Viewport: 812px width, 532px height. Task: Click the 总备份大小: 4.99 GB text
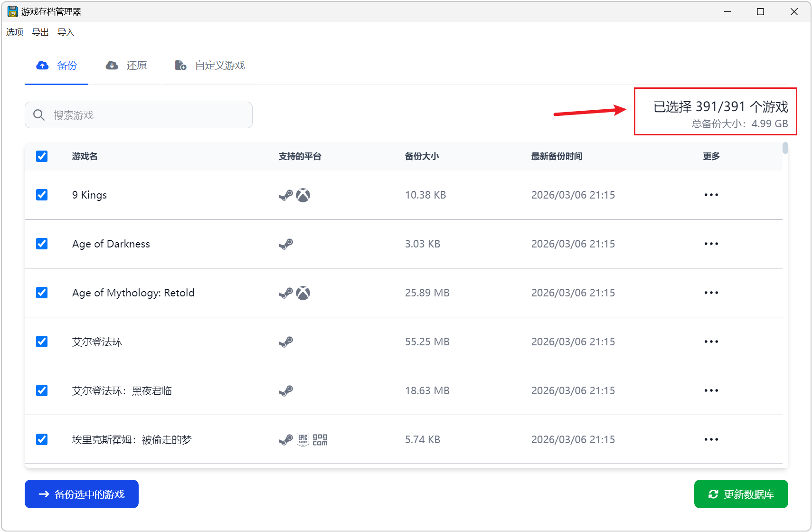(x=740, y=124)
